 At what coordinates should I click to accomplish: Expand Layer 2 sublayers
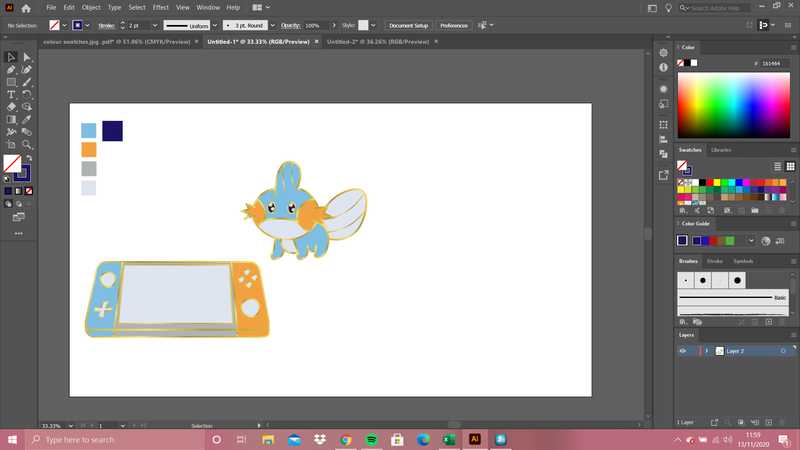tap(707, 351)
